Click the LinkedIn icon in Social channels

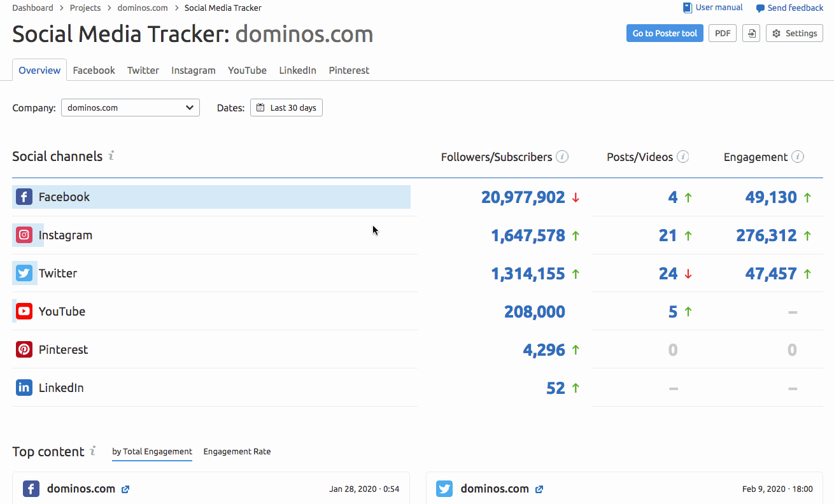[24, 388]
